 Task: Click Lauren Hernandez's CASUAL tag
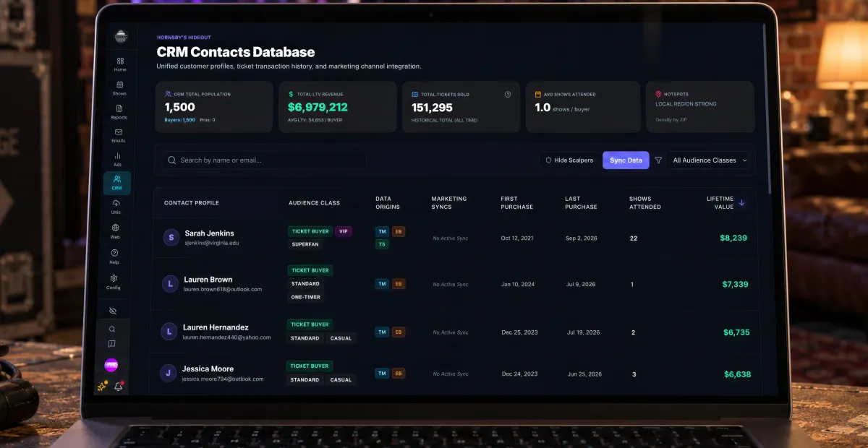coord(341,338)
